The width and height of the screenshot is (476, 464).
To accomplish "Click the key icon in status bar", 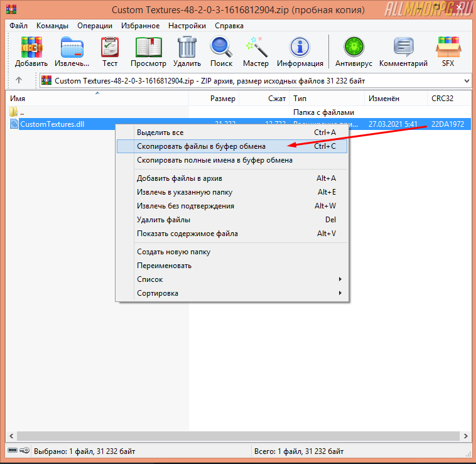I will point(24,450).
